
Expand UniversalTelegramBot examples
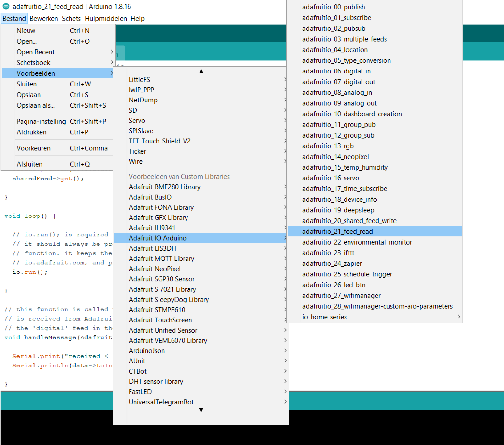click(201, 402)
